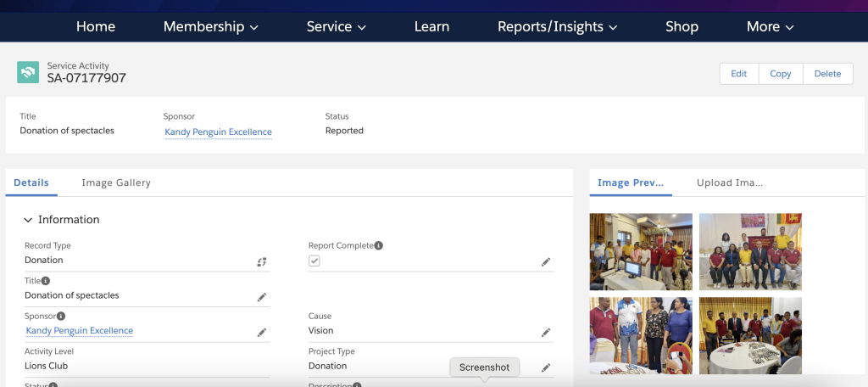Toggle the Report Complete checkbox
Viewport: 868px width, 387px height.
[314, 261]
